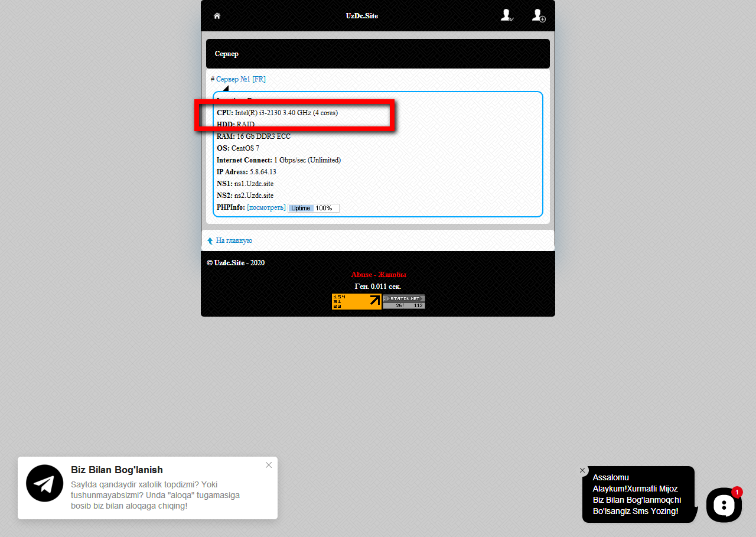This screenshot has width=756, height=537.
Task: Click the orange counter badge in footer
Action: 356,301
